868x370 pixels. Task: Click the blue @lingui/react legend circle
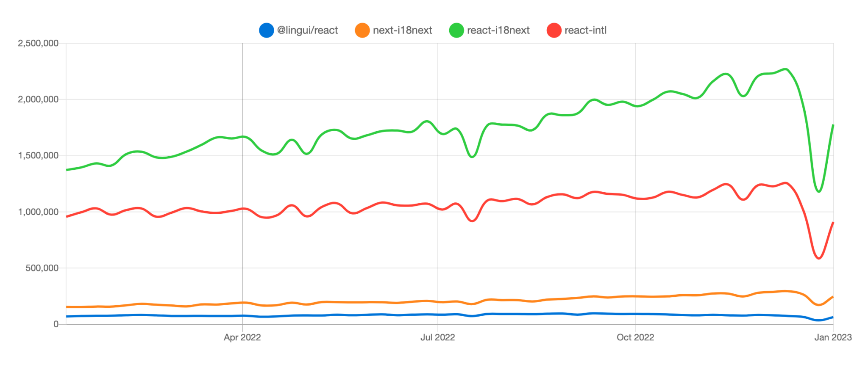point(266,30)
